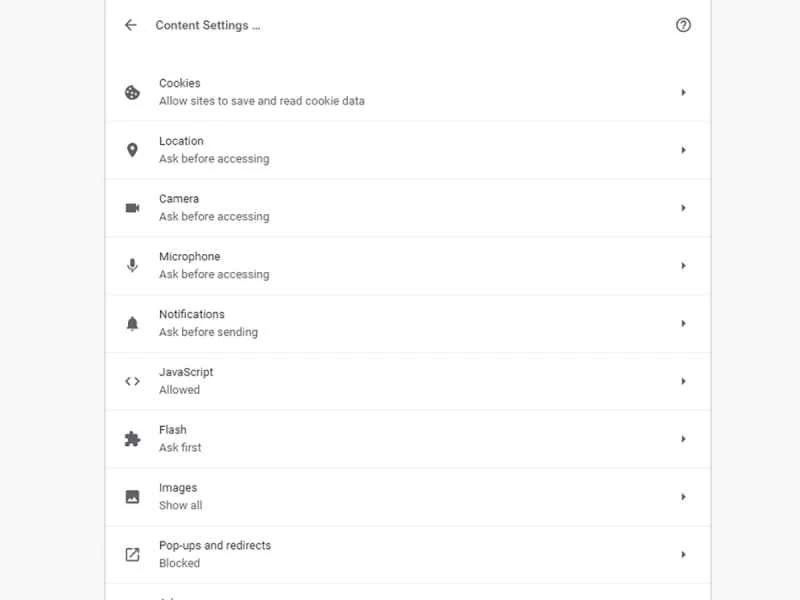Open the help icon
800x600 pixels.
pyautogui.click(x=683, y=25)
